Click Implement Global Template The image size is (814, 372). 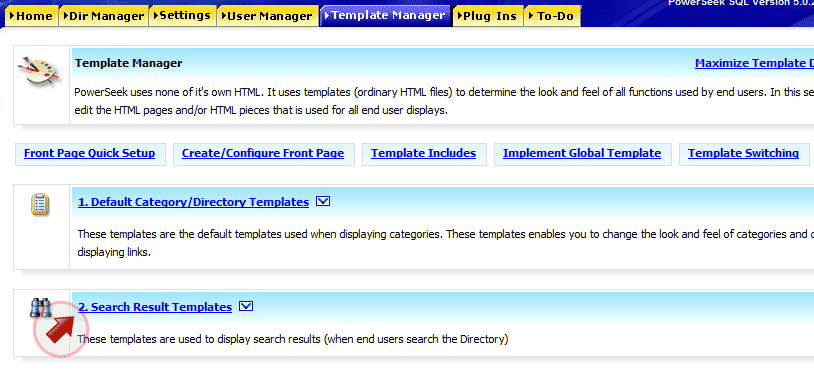click(x=582, y=154)
